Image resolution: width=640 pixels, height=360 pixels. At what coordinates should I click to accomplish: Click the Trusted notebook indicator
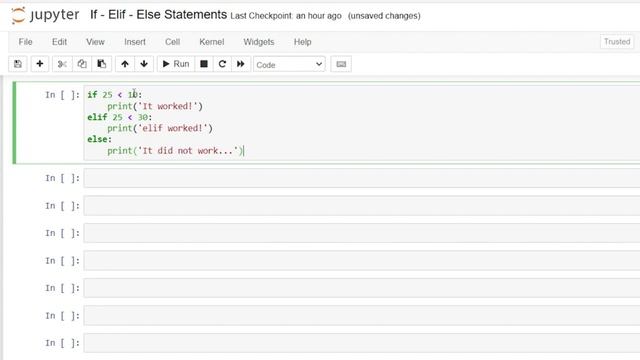click(x=617, y=42)
